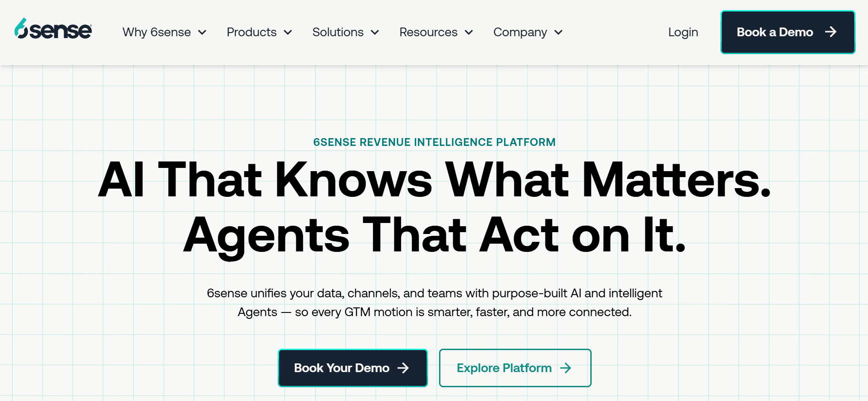The height and width of the screenshot is (401, 868).
Task: Expand the chevron beside Company
Action: coord(558,33)
